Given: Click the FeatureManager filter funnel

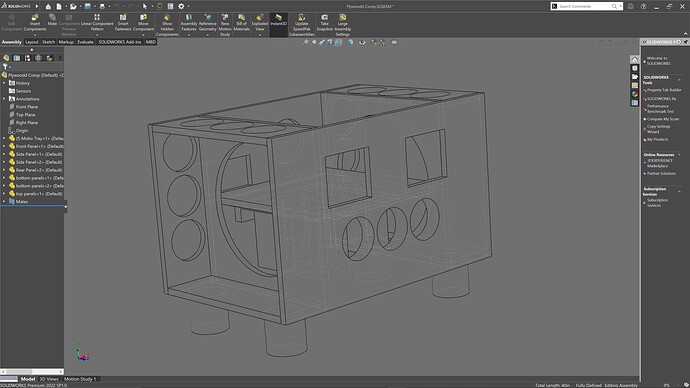Looking at the screenshot, I should pyautogui.click(x=5, y=66).
